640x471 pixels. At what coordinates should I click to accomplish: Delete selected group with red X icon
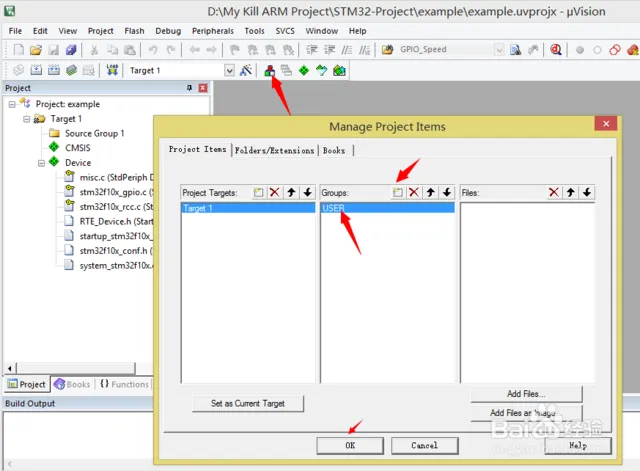tap(413, 192)
